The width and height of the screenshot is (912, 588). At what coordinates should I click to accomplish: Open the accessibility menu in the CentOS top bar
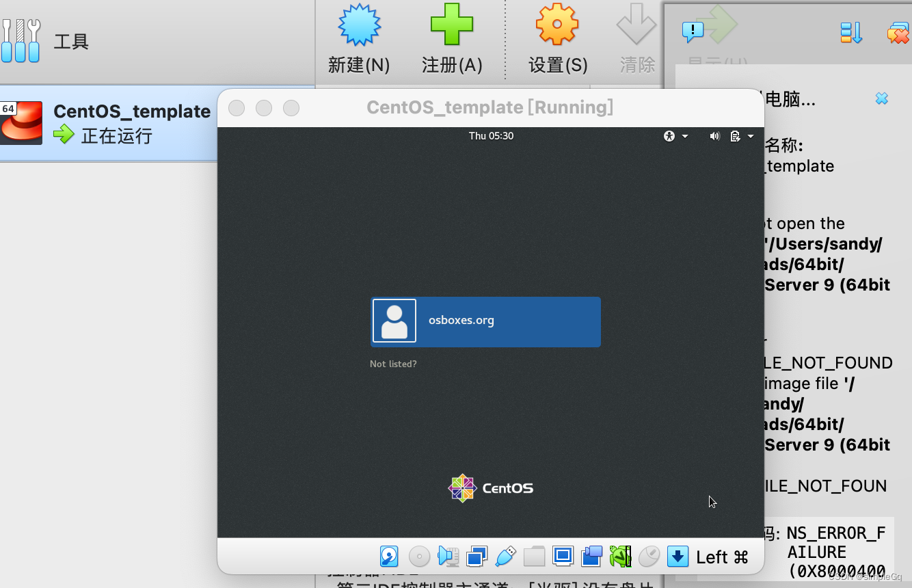pos(675,136)
